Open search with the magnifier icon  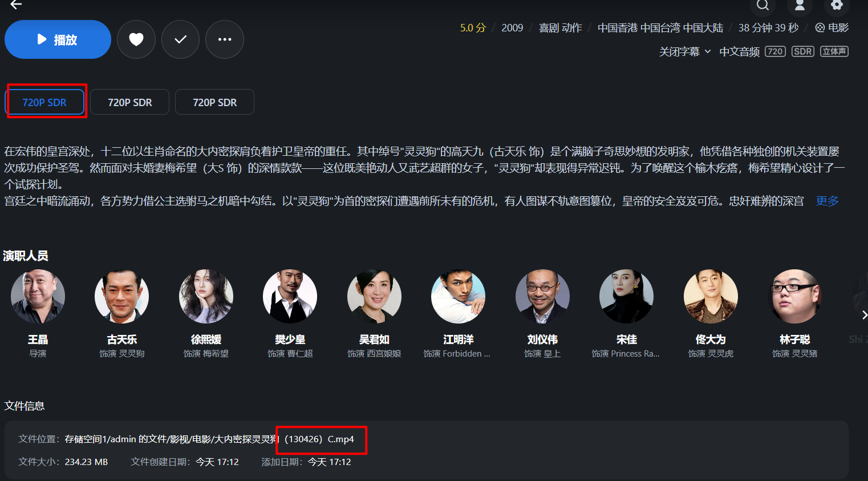coord(762,6)
